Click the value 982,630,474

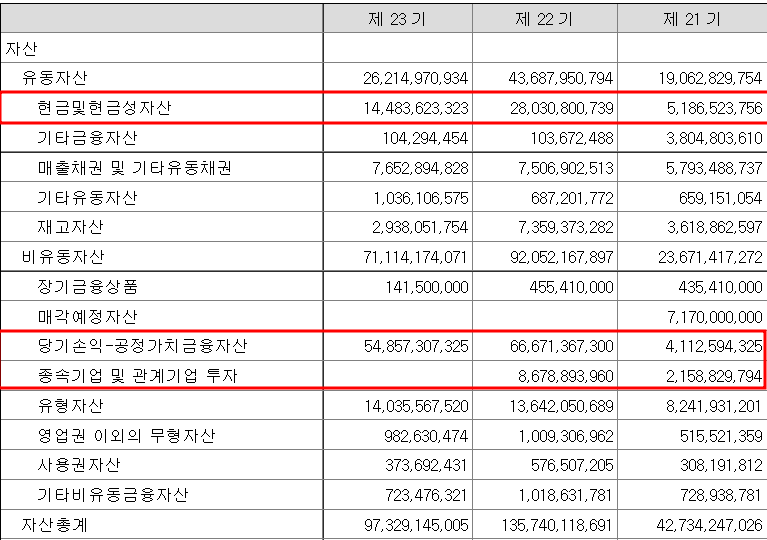click(426, 436)
